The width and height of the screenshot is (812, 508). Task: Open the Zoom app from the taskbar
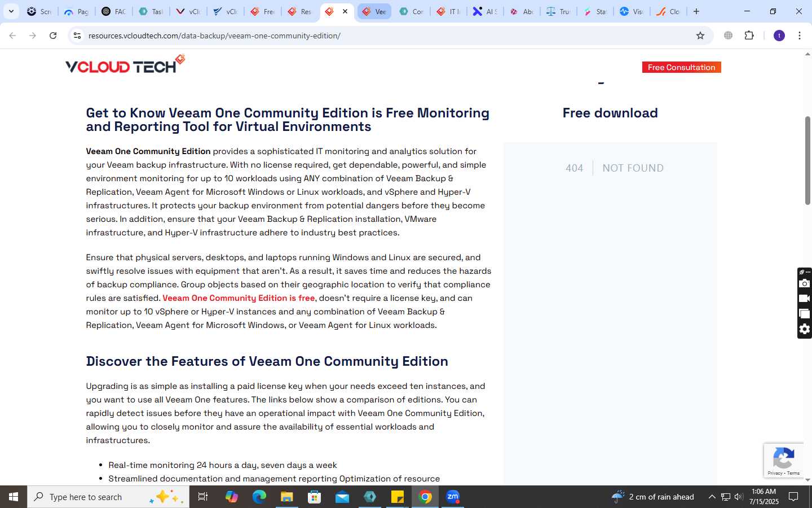tap(453, 497)
